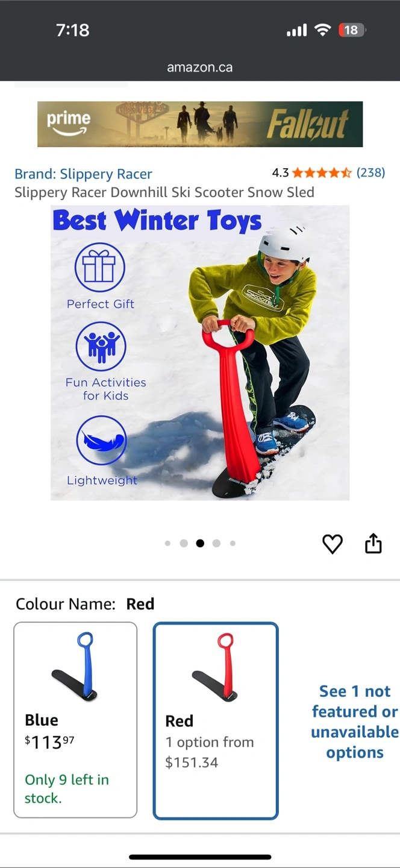Tap the Lightweight feather icon
Viewport: 400px width, 868px height.
point(101,441)
